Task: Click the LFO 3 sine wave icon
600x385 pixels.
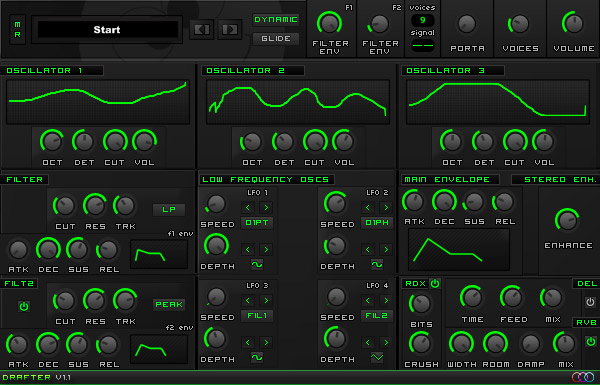Action: tap(257, 357)
